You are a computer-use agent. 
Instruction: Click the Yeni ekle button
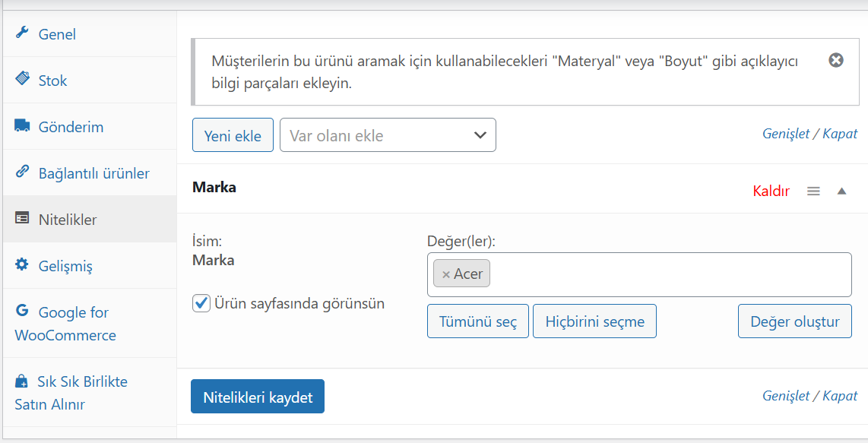click(233, 135)
